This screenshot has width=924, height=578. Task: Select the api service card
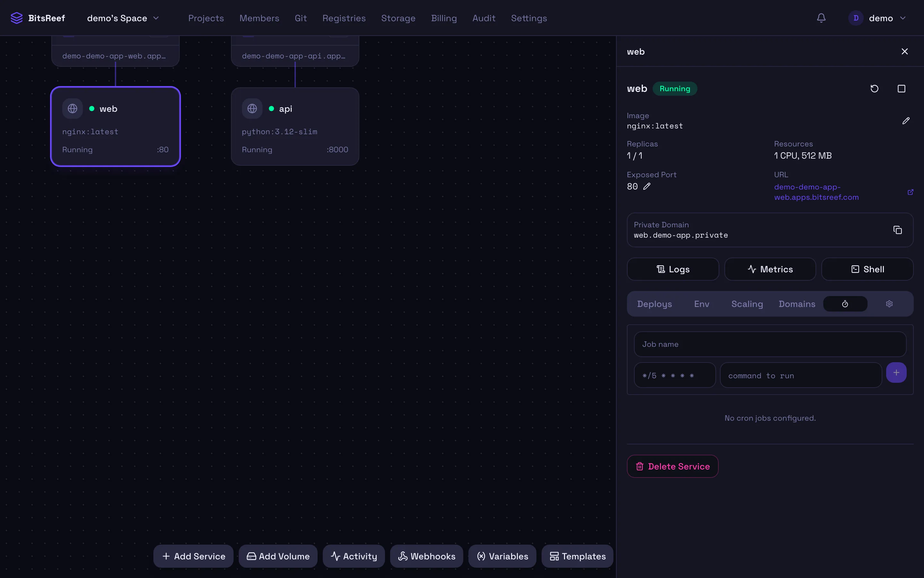295,127
